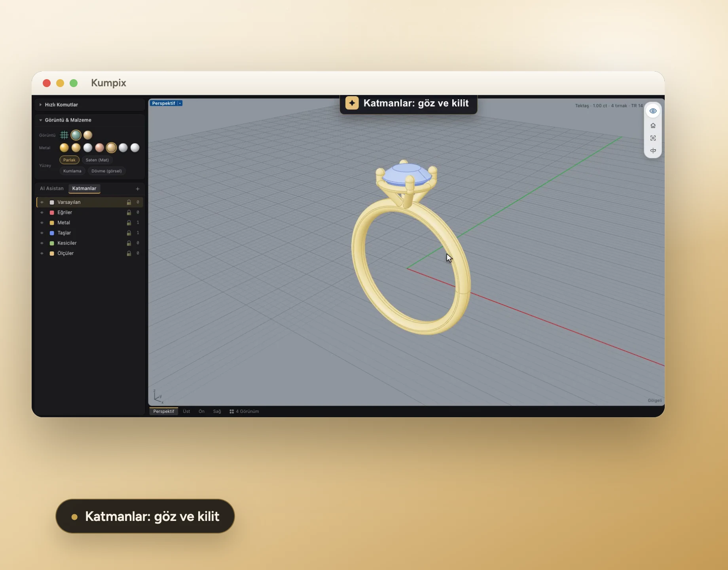Select the wireframe grid display mode icon
The width and height of the screenshot is (728, 570).
tap(64, 135)
